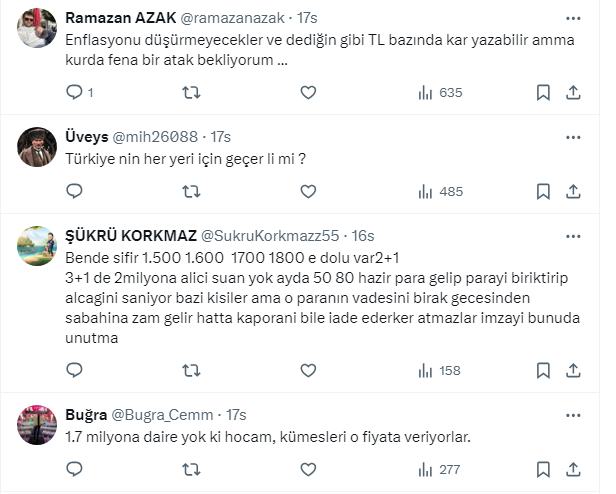The height and width of the screenshot is (494, 616).
Task: Open more options on ŞÜKRÜ KORKMAZ's tweet
Action: [x=571, y=235]
